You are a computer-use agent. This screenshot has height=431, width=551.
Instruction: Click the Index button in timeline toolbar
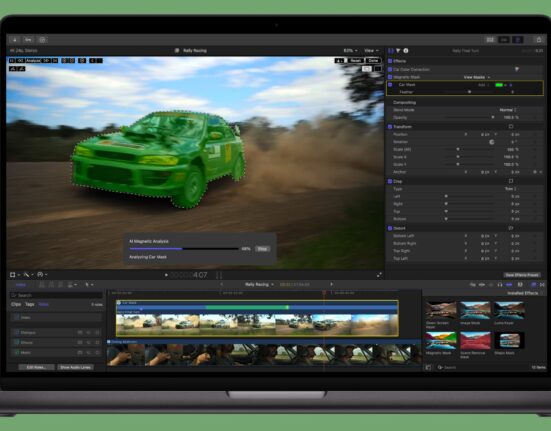(x=21, y=285)
